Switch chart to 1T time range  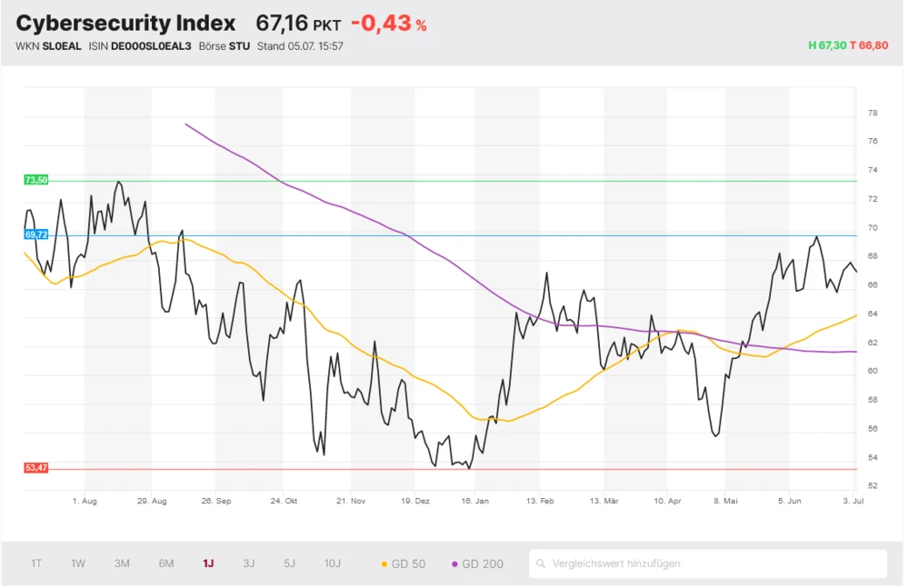[x=36, y=563]
